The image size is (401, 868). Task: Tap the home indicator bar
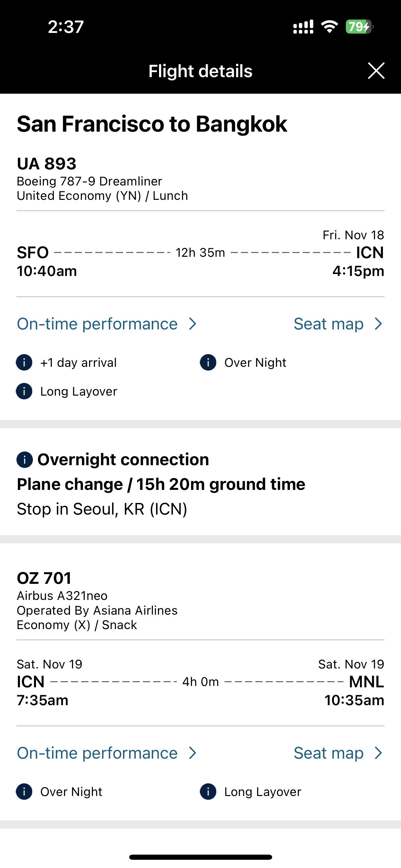point(200,857)
